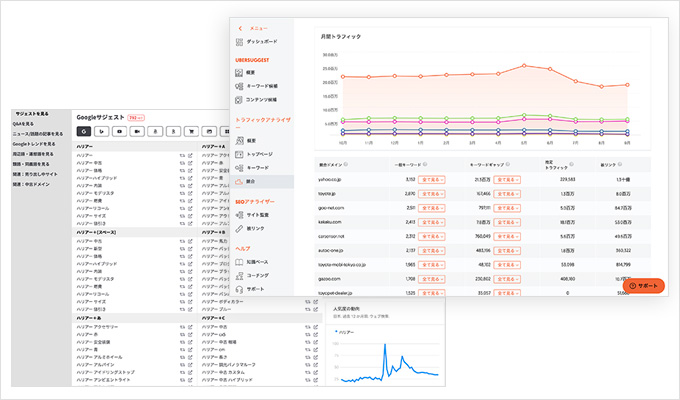Select the shopping cart source icon

(191, 131)
